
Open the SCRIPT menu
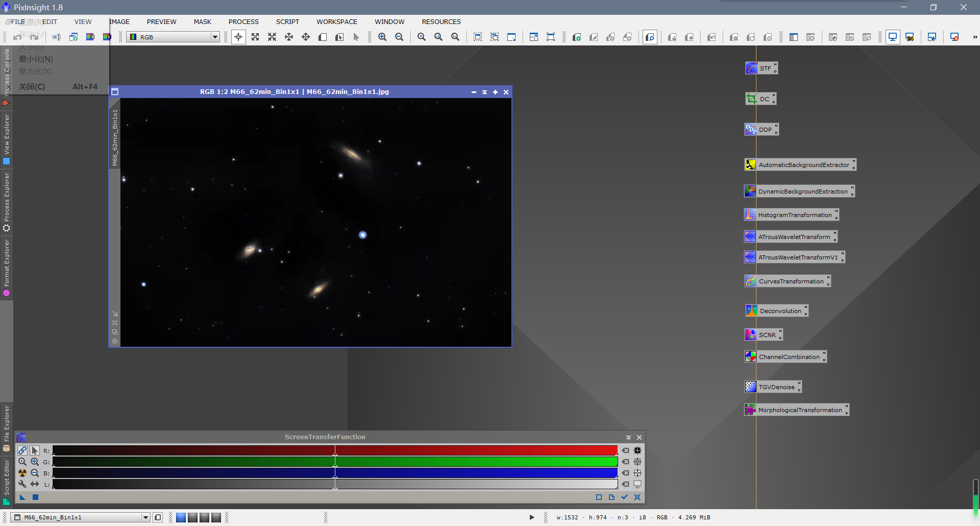tap(287, 21)
